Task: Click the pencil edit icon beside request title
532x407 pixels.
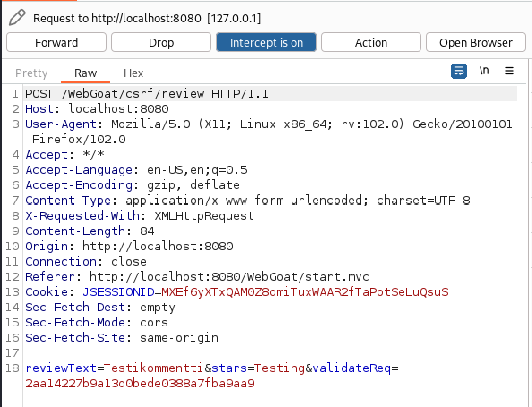Action: (x=17, y=18)
